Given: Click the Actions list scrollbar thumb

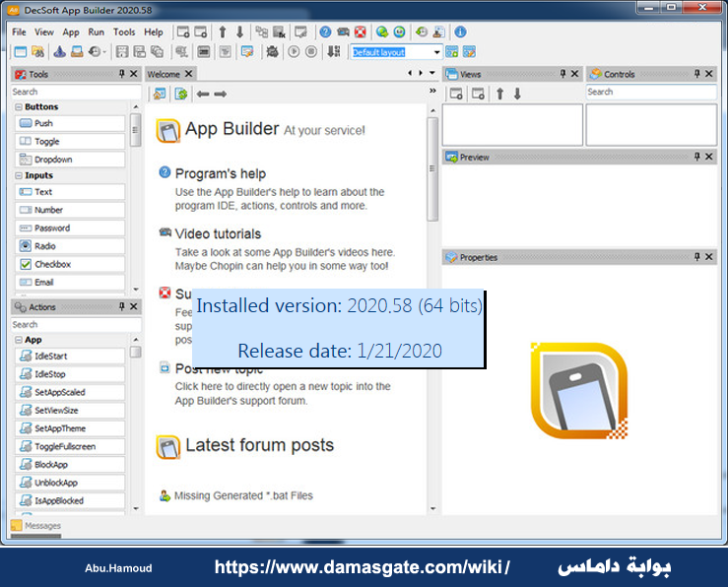Looking at the screenshot, I should 136,353.
